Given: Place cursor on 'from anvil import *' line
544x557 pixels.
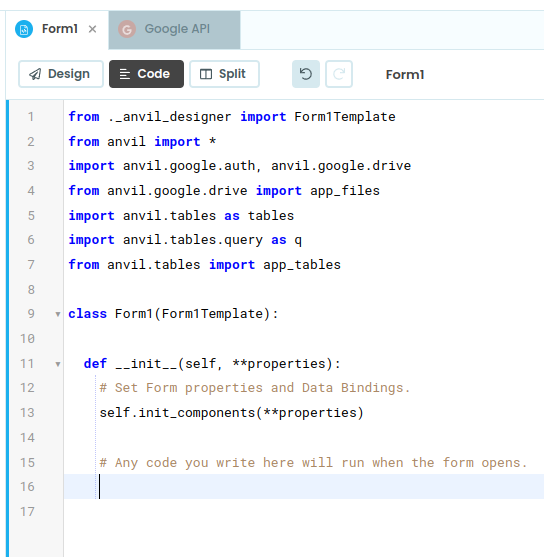Looking at the screenshot, I should (x=142, y=141).
